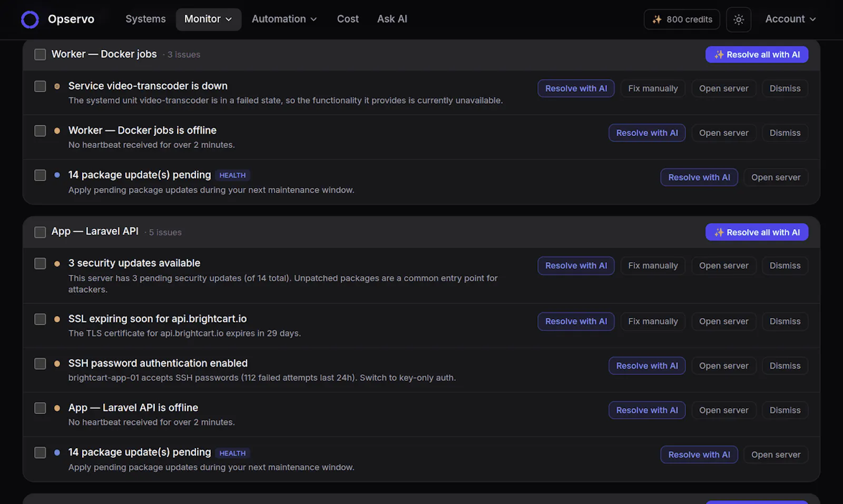Open server for Worker package updates pending

776,177
